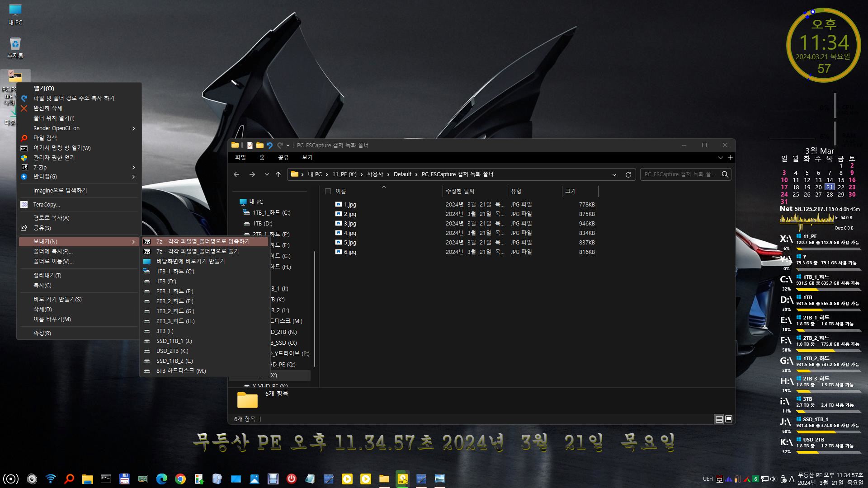This screenshot has height=488, width=868.
Task: Click the Start button on the taskbar
Action: [x=11, y=479]
